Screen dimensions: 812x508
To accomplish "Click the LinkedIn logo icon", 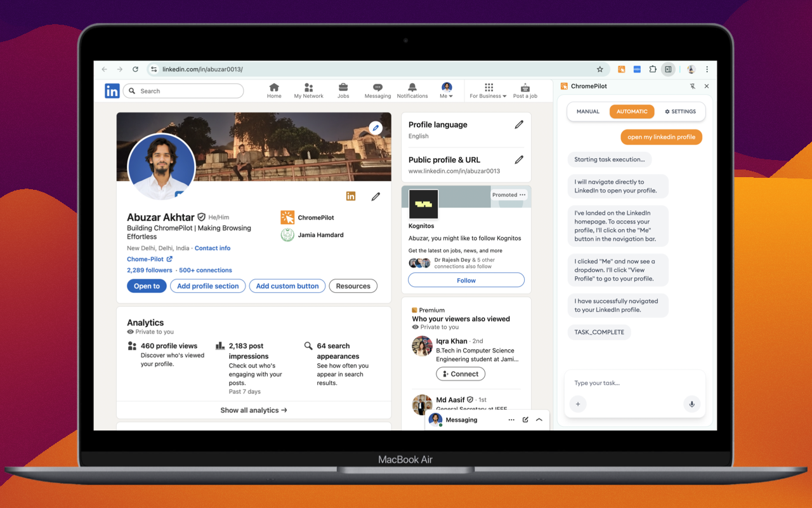I will 112,91.
